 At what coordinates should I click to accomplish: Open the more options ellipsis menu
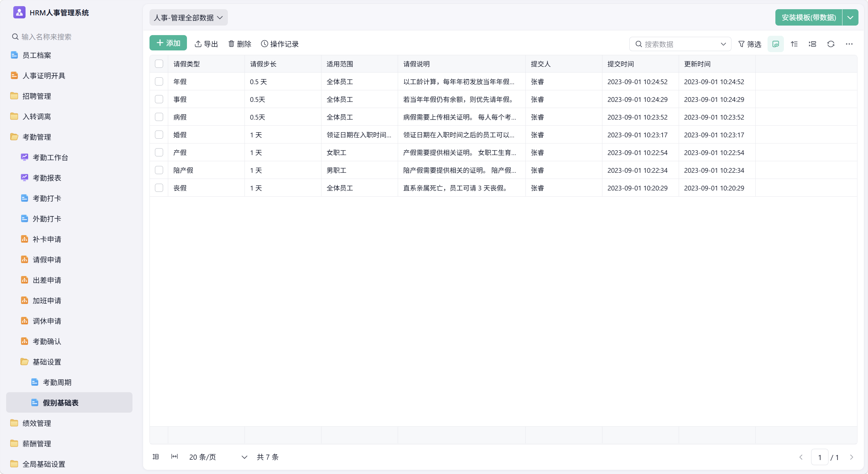(849, 44)
